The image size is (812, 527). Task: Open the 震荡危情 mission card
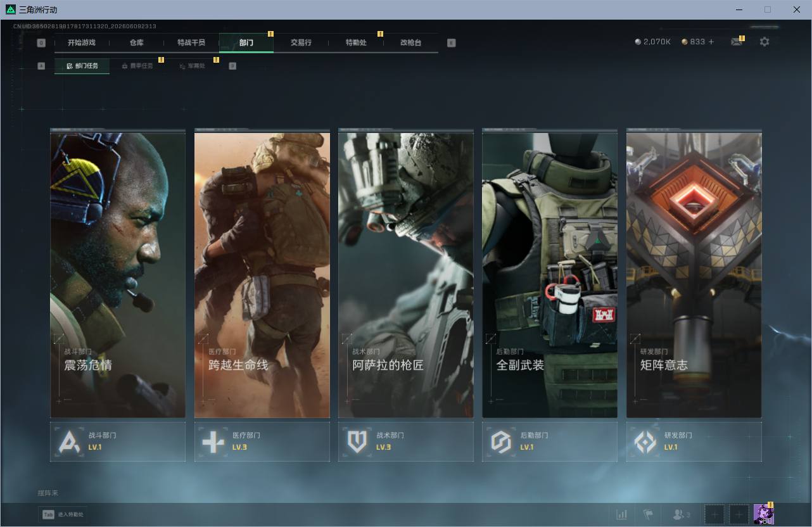coord(118,274)
